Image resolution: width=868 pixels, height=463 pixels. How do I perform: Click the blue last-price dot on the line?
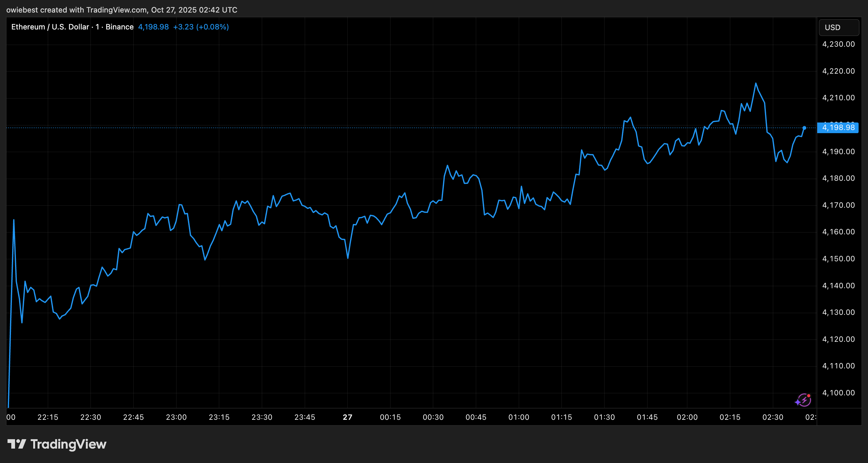pos(804,128)
